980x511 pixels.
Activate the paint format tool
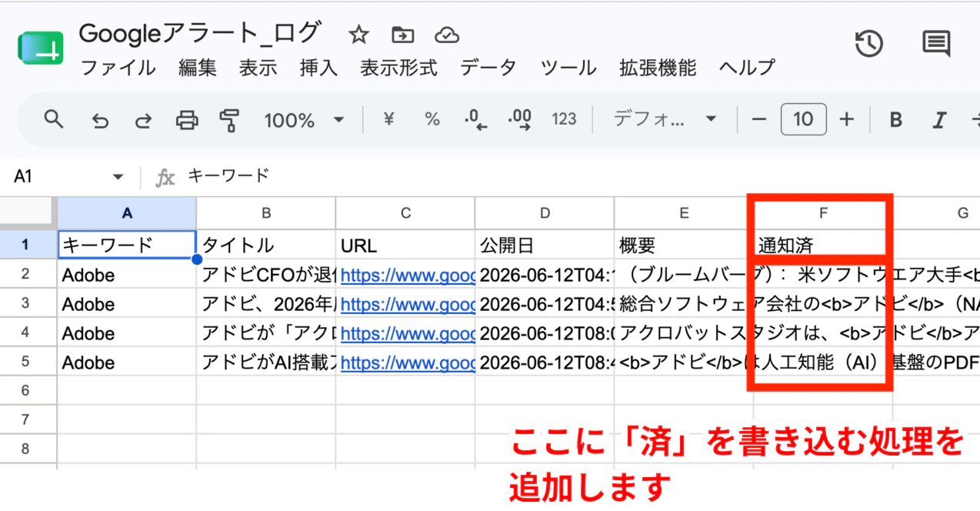pos(229,119)
